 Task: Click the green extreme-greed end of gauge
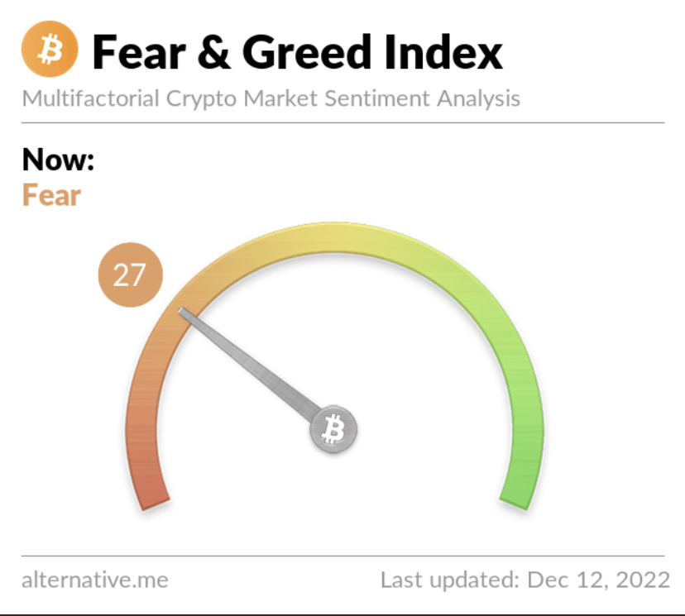(x=520, y=485)
